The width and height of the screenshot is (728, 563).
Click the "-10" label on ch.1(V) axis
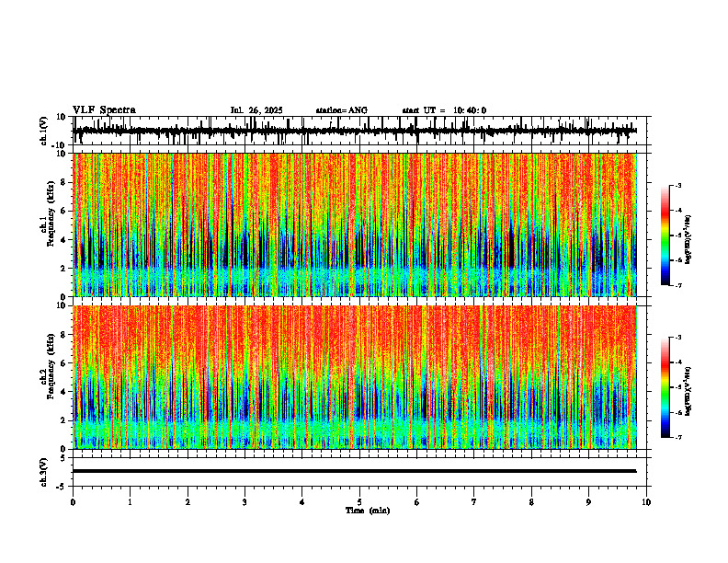coord(60,145)
